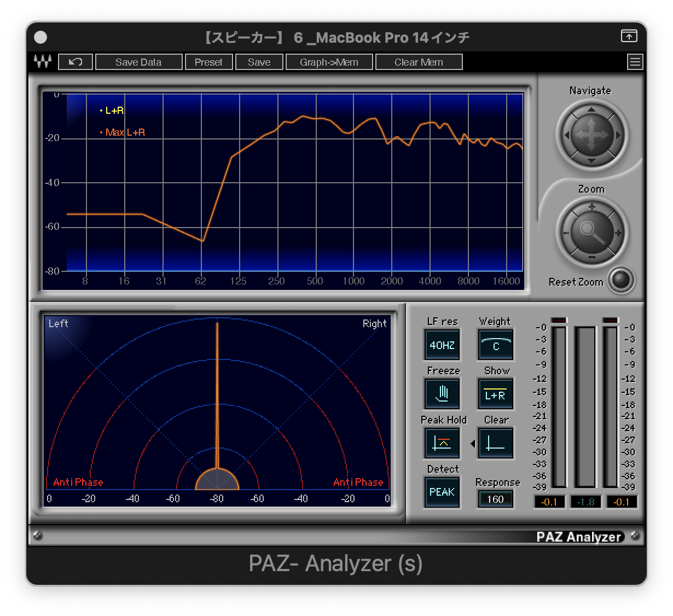
Task: Toggle the Freeze hand button
Action: pyautogui.click(x=442, y=393)
